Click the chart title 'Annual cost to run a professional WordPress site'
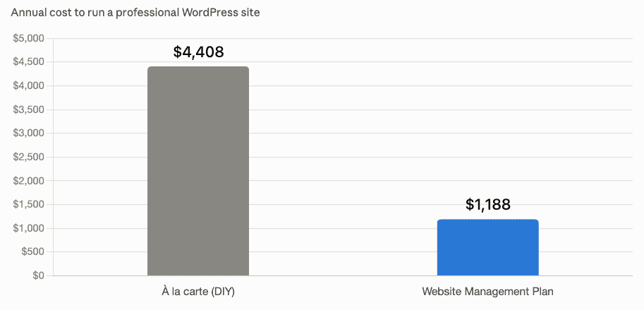 (x=135, y=13)
